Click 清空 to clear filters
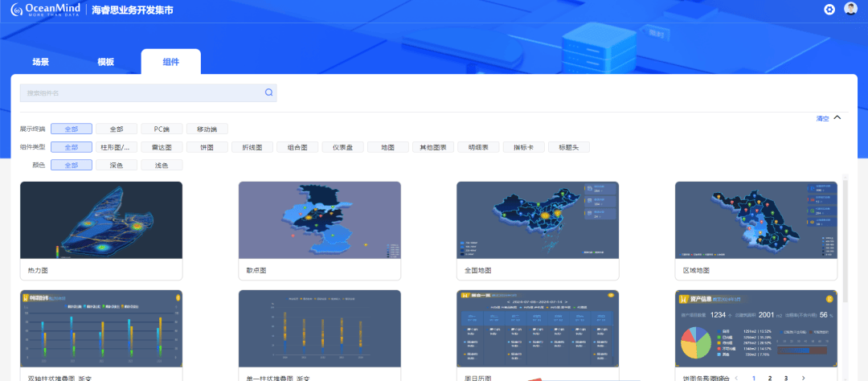This screenshot has height=381, width=868. (x=822, y=118)
